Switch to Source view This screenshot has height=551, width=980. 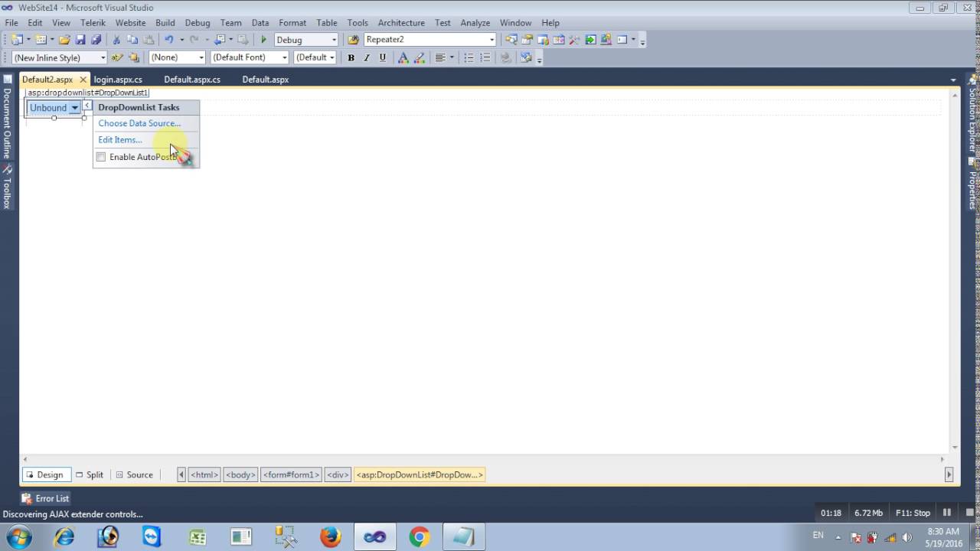coord(134,474)
